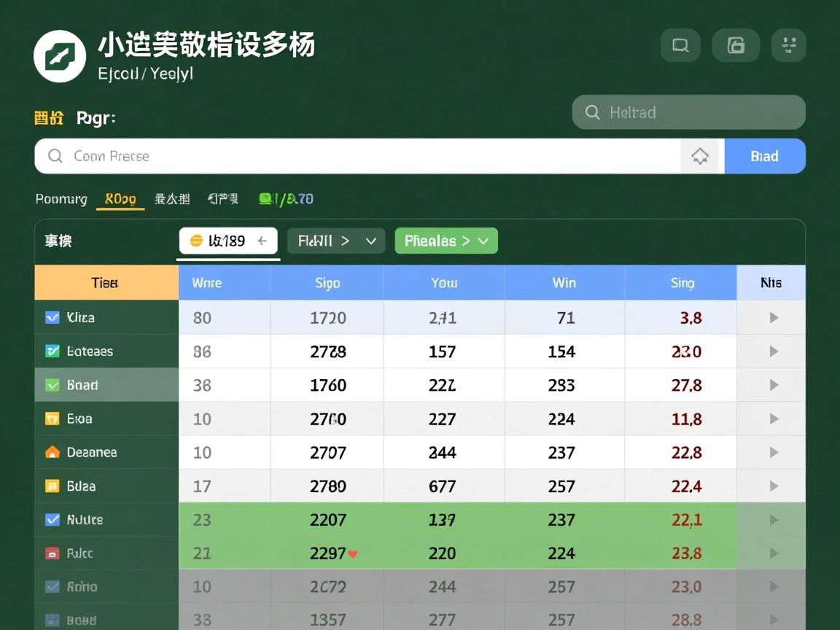Click the red heart marker next to 2297

click(x=352, y=554)
